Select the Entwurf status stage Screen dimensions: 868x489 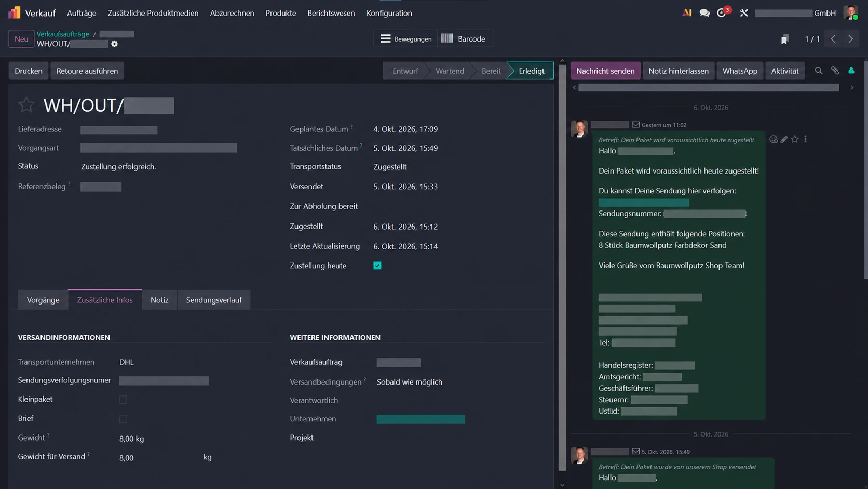click(405, 71)
